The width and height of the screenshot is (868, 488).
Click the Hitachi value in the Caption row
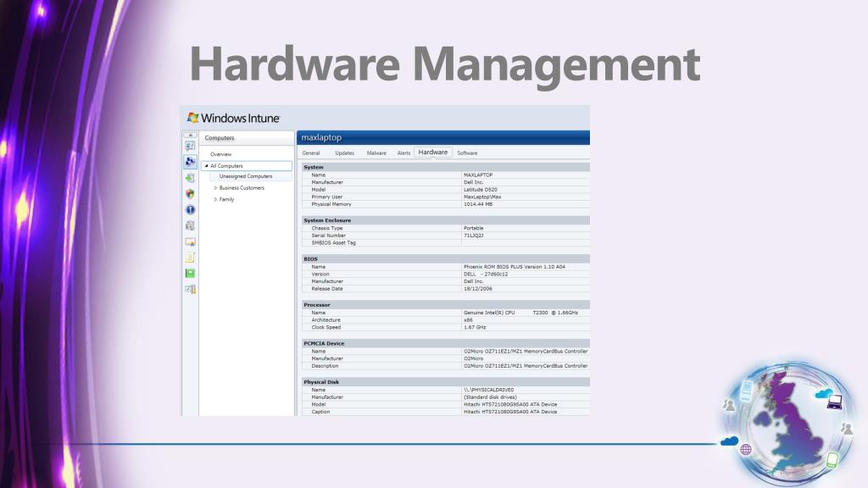pyautogui.click(x=510, y=413)
